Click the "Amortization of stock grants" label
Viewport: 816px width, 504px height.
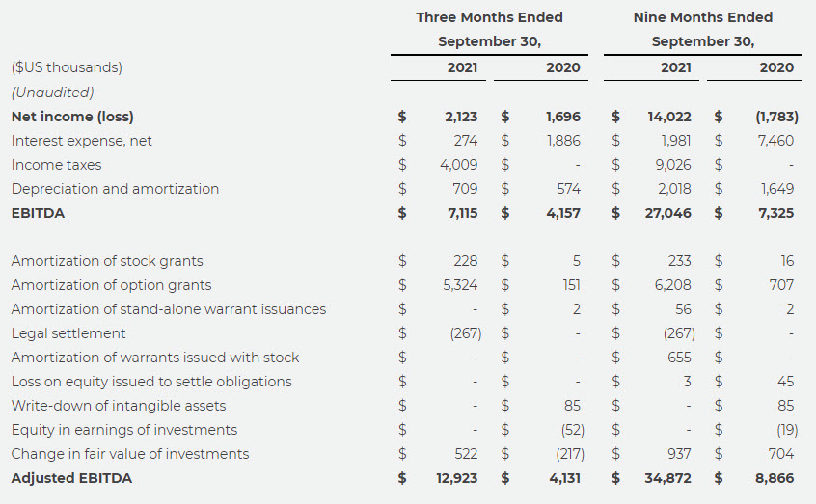pos(107,261)
